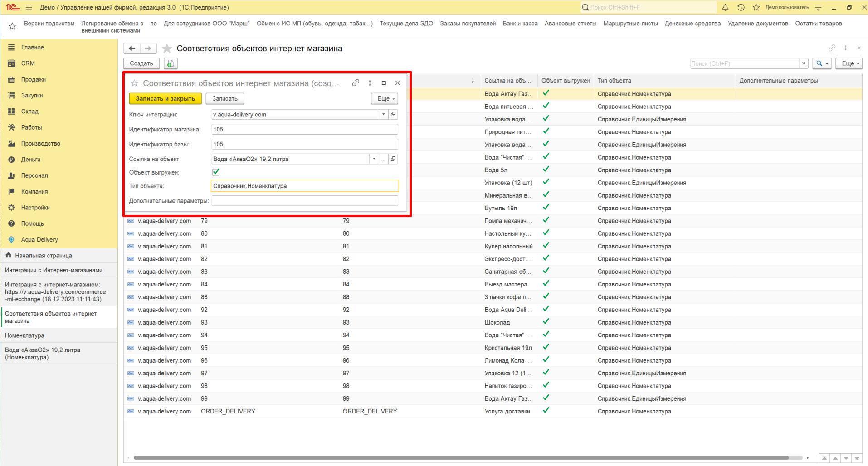
Task: Click Записать и закрыть button
Action: pos(165,98)
